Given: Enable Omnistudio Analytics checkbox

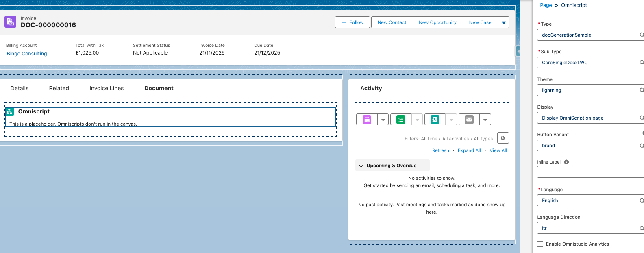Looking at the screenshot, I should coord(540,244).
